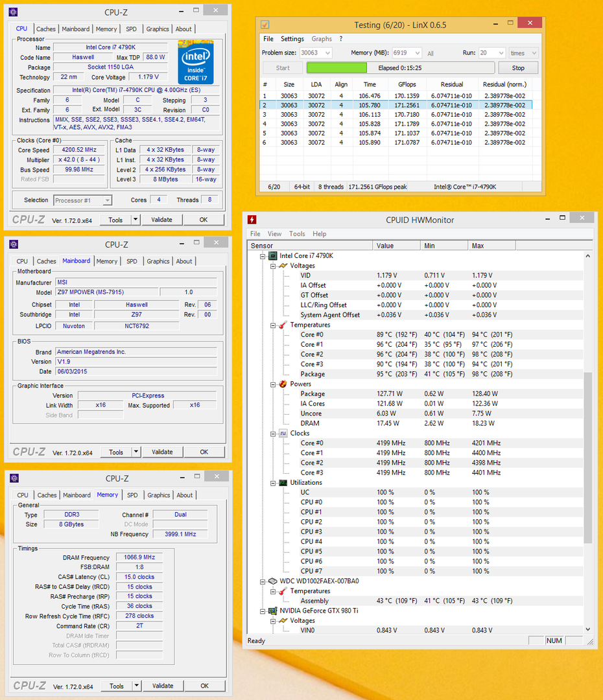Click the NVIDIA GeForce GTX 980 Ti chip icon
This screenshot has width=603, height=700.
coord(273,611)
